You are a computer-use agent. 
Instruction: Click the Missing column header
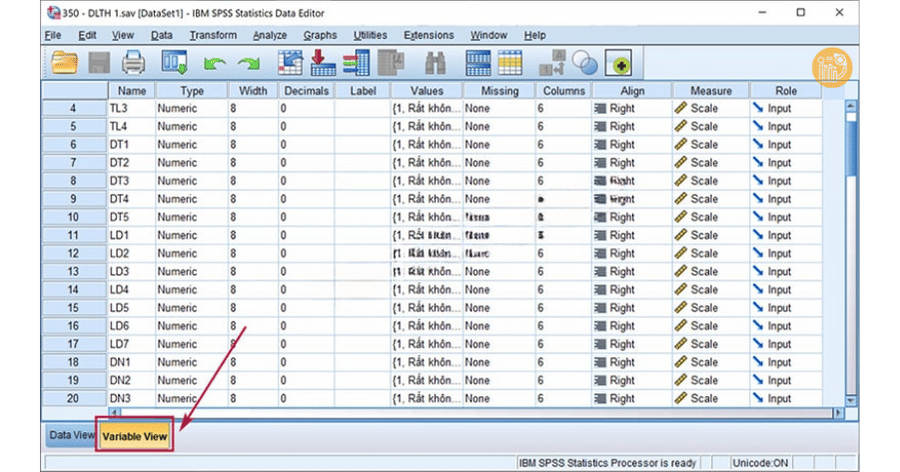(499, 91)
